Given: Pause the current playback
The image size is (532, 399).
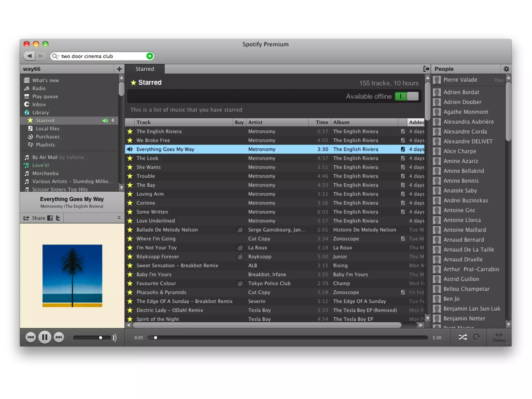Looking at the screenshot, I should [44, 337].
